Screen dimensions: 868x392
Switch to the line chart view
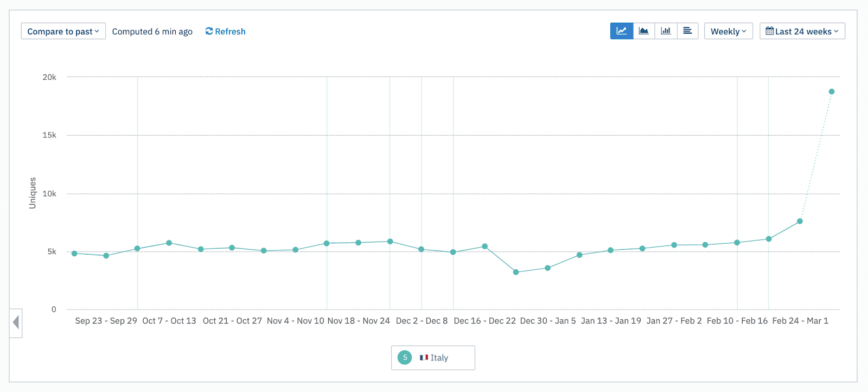pos(622,31)
